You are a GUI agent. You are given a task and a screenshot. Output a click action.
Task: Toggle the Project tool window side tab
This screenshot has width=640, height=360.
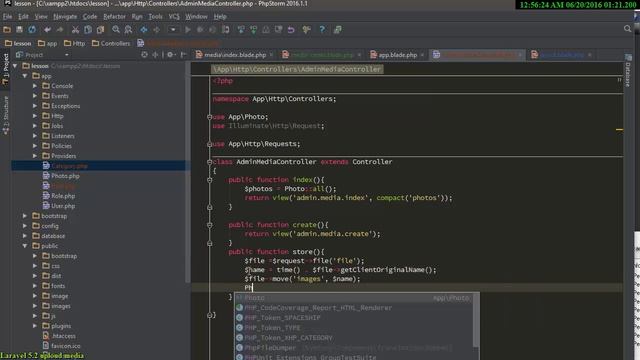(5, 69)
